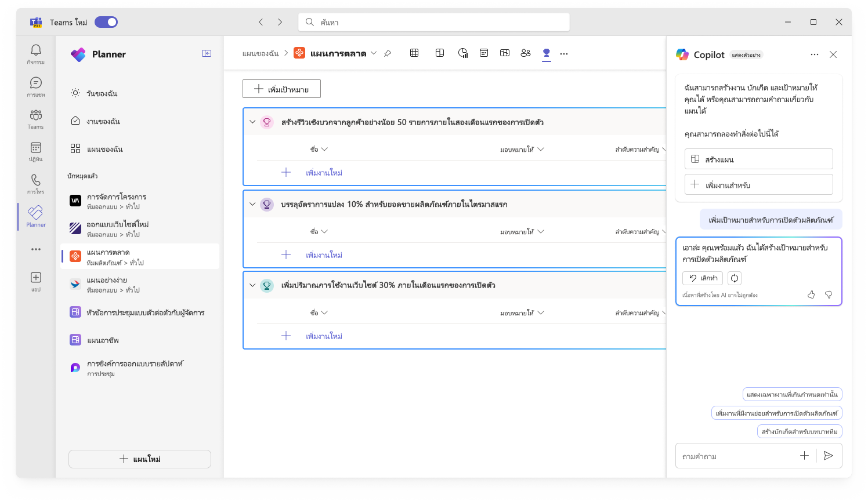The height and width of the screenshot is (502, 868).
Task: Collapse the 10% conversion rate goal
Action: click(252, 204)
